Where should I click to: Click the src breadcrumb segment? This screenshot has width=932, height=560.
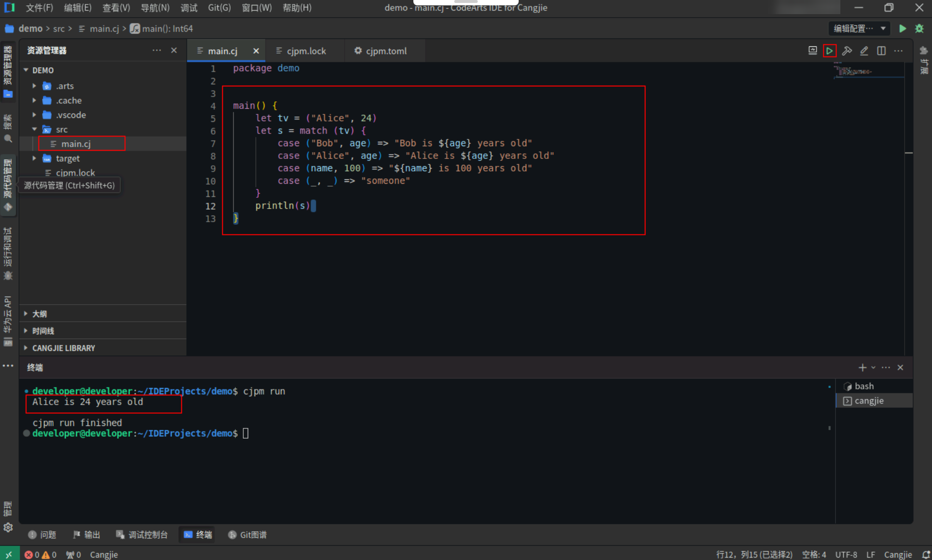pos(59,29)
